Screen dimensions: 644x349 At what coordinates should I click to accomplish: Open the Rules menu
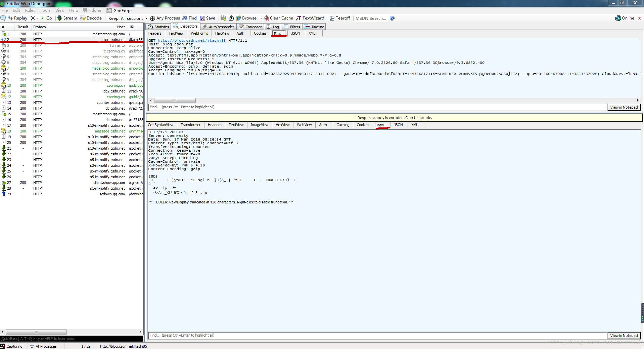tap(30, 10)
